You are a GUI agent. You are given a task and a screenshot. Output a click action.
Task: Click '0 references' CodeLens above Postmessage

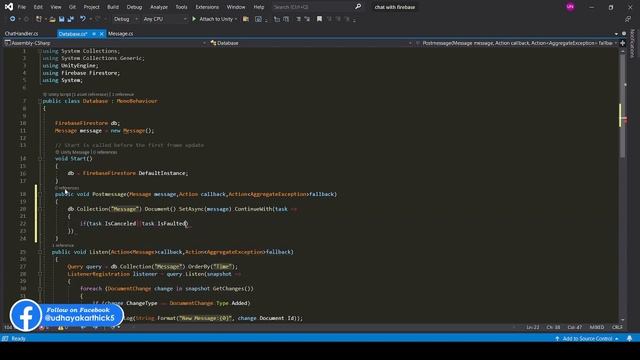[67, 188]
